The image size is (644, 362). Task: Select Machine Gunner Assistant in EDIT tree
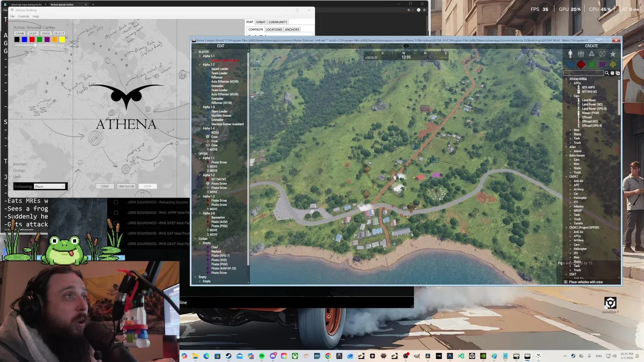coord(227,124)
